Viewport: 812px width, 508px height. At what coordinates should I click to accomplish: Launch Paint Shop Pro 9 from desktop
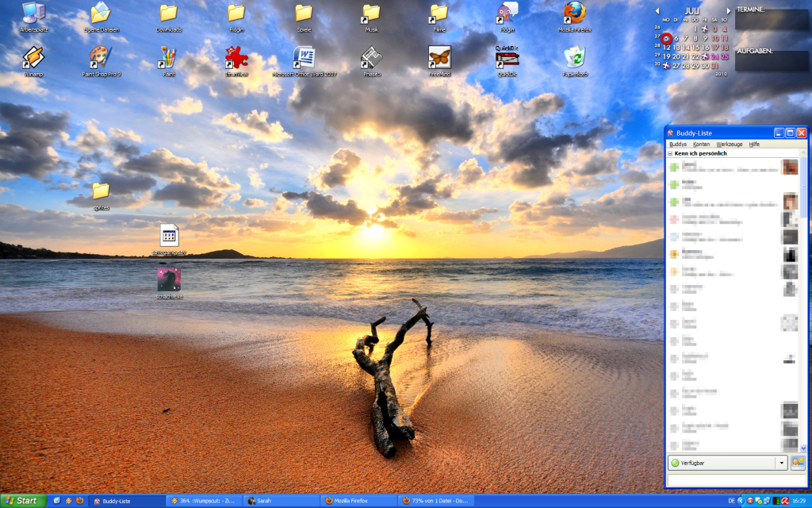point(101,58)
